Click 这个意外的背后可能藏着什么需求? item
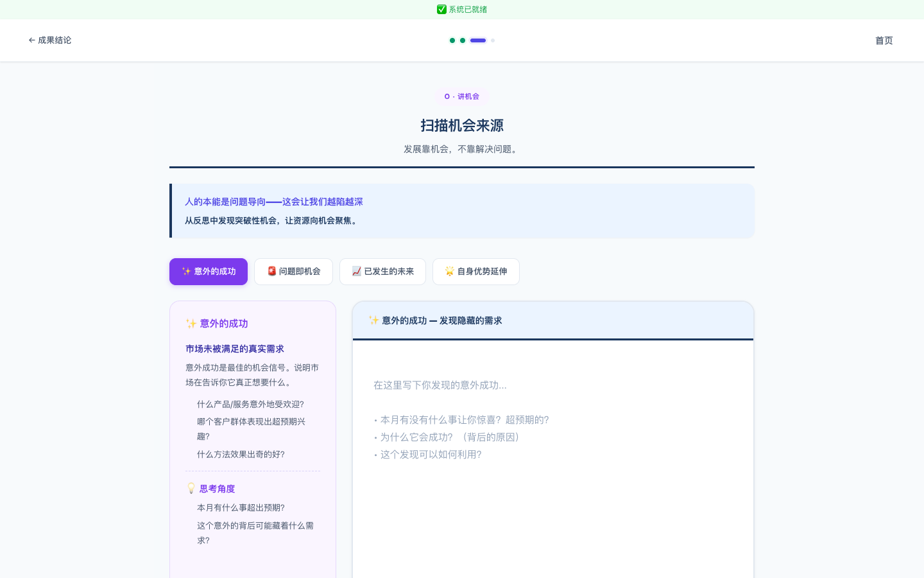The image size is (924, 578). tap(255, 533)
